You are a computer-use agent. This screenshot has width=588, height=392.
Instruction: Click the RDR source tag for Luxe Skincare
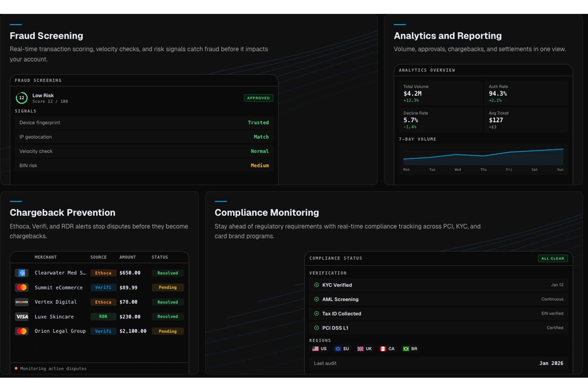click(103, 317)
